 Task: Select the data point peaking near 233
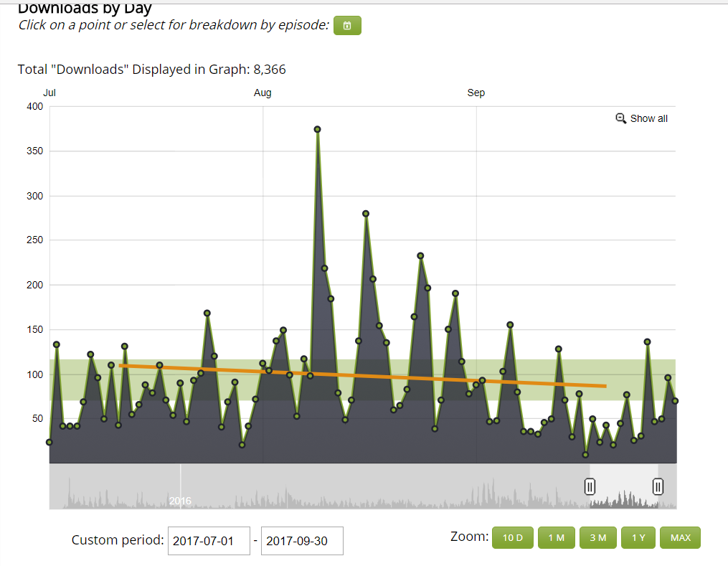420,256
